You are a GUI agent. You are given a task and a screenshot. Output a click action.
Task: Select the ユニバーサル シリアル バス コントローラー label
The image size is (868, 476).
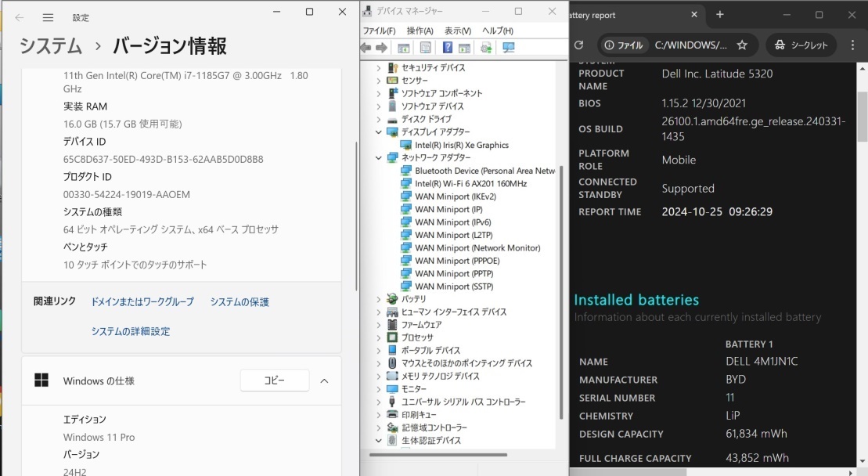click(463, 402)
